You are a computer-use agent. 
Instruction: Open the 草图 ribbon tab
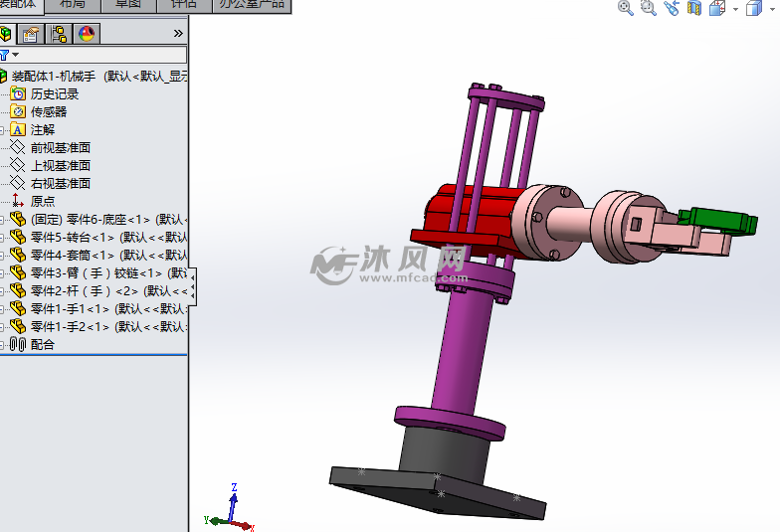(x=128, y=5)
